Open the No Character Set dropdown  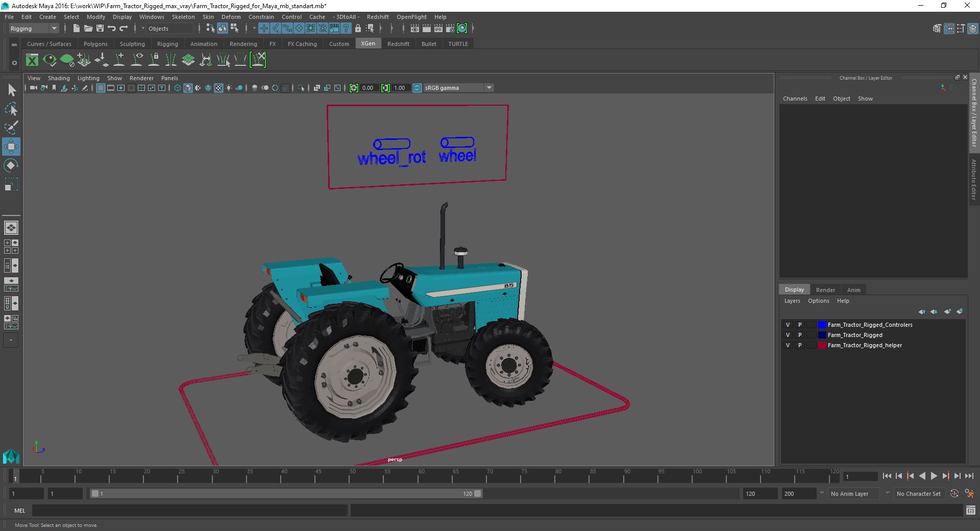[x=919, y=494]
